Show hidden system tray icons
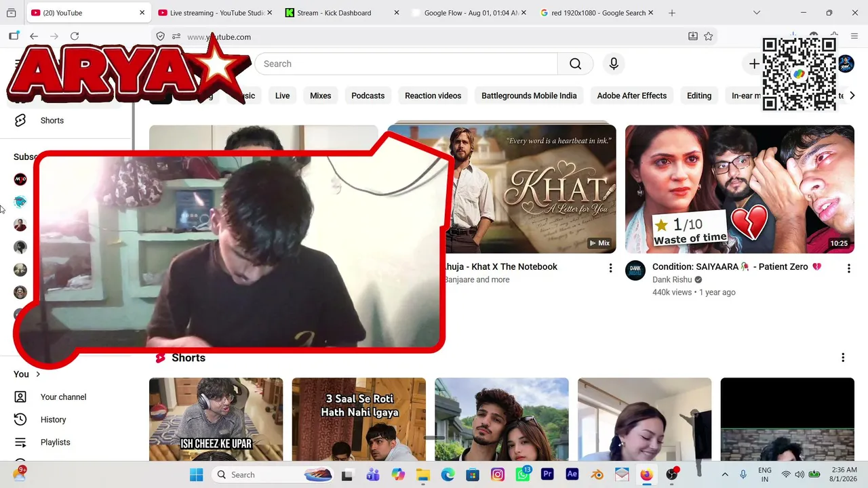868x488 pixels. pyautogui.click(x=725, y=474)
